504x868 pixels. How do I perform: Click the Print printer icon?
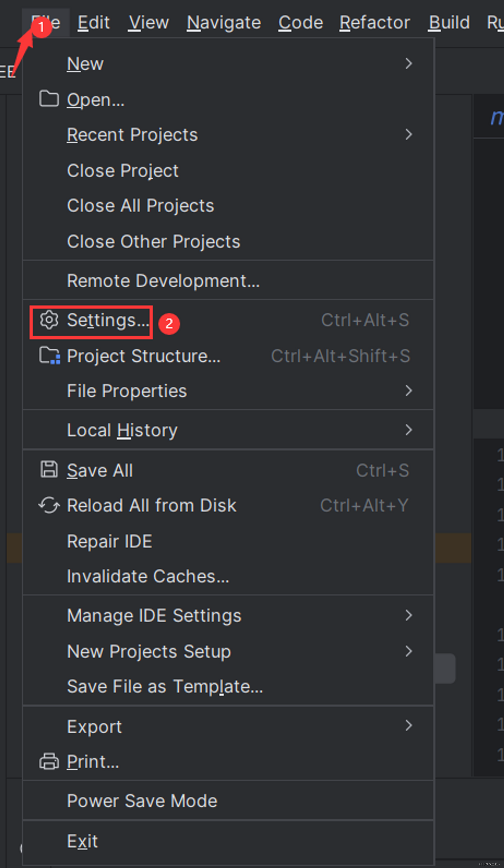[49, 761]
